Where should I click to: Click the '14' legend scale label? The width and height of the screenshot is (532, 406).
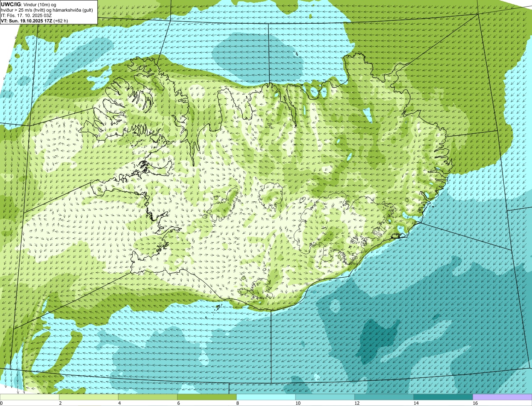(416, 403)
